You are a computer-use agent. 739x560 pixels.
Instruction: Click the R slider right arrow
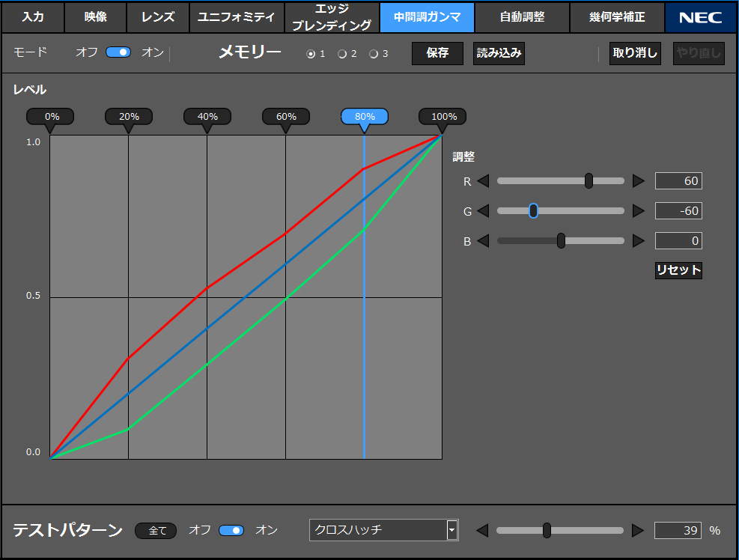[638, 181]
